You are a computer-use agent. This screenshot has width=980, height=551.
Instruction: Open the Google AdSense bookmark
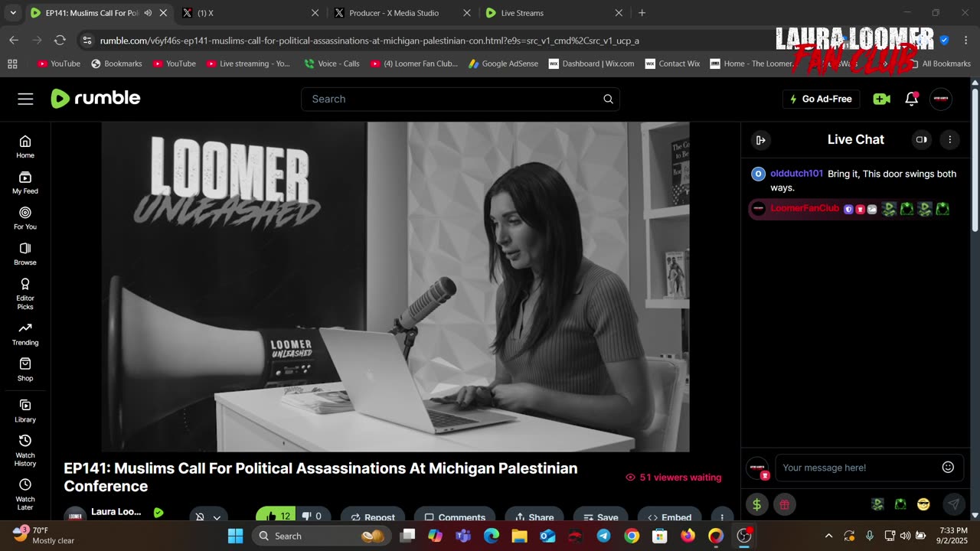503,64
